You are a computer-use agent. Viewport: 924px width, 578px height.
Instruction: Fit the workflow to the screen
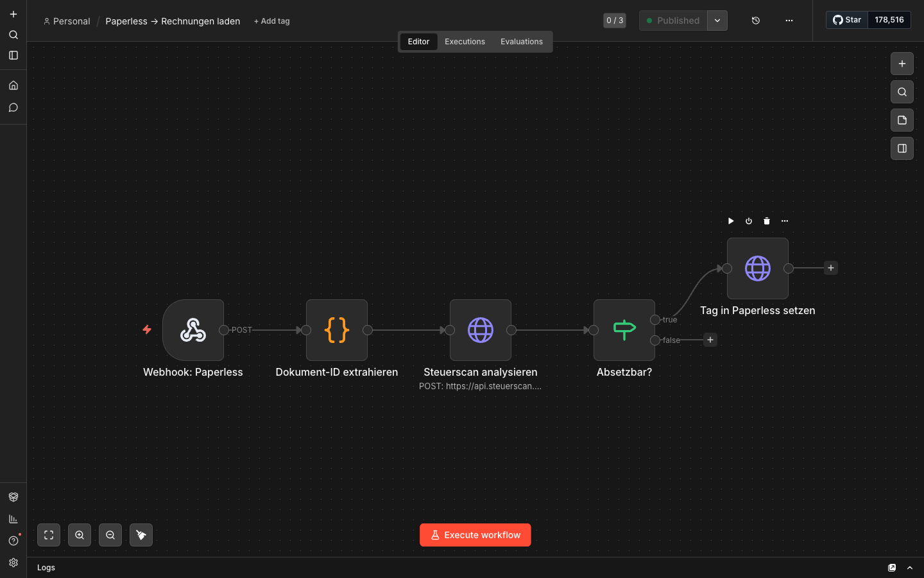[49, 535]
